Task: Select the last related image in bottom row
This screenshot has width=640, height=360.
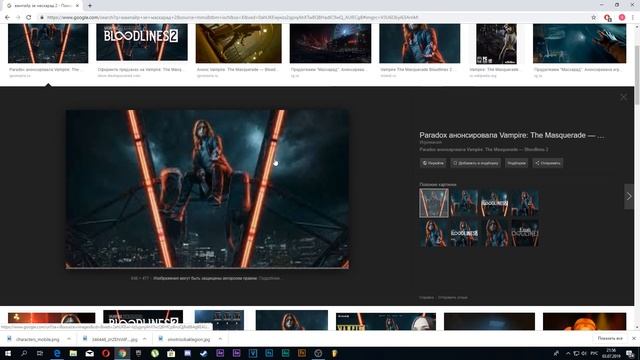Action: pyautogui.click(x=525, y=233)
